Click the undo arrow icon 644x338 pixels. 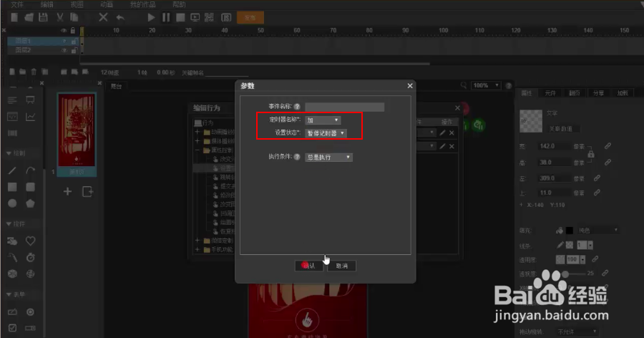click(120, 17)
